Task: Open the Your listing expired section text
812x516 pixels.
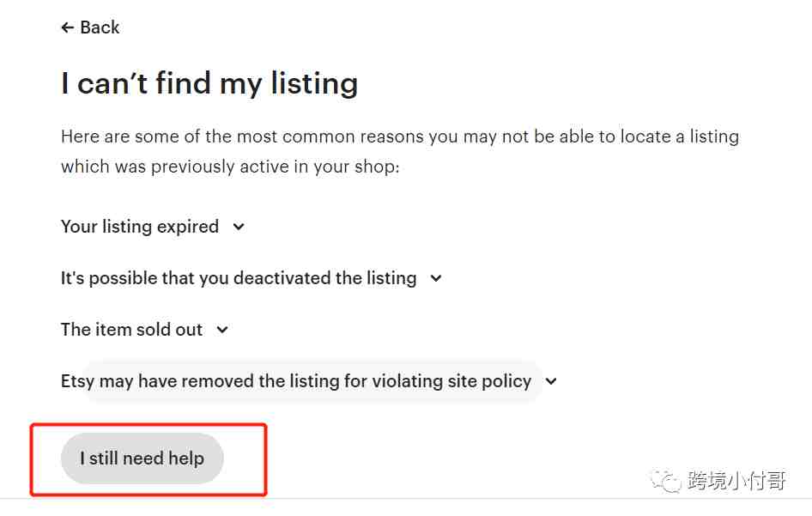Action: coord(140,227)
